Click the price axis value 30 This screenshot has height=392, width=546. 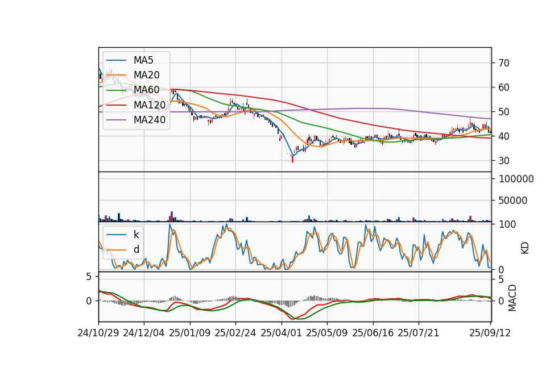(504, 161)
